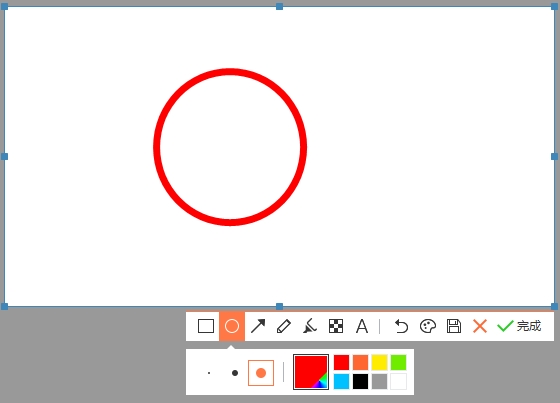560x403 pixels.
Task: Select the pencil freehand tool
Action: (284, 326)
